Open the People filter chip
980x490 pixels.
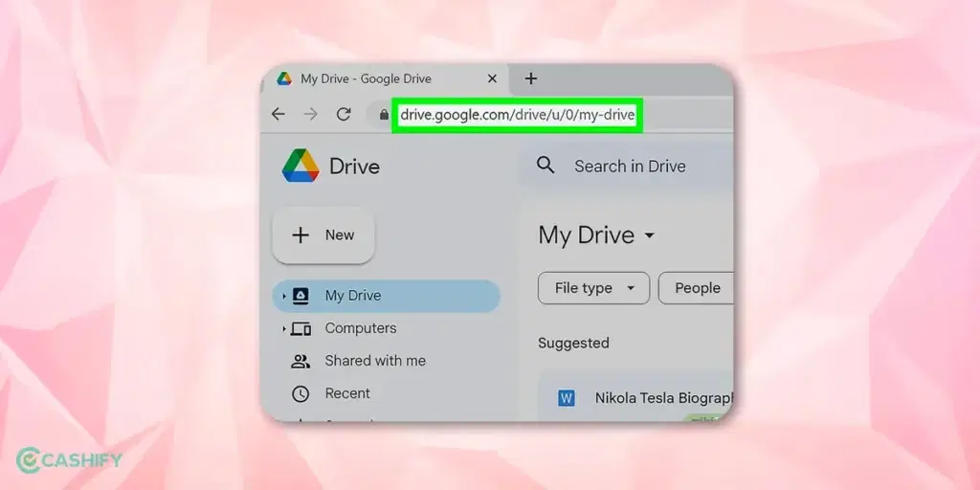coord(696,288)
